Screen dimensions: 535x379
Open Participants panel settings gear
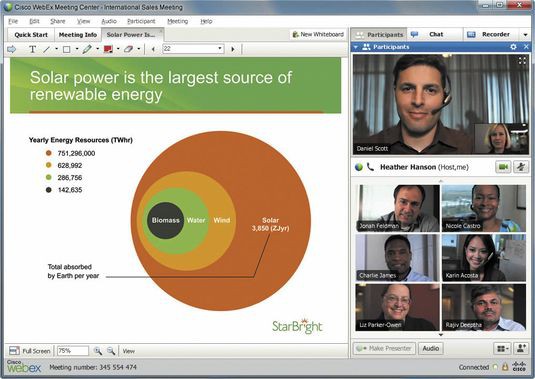click(x=513, y=47)
